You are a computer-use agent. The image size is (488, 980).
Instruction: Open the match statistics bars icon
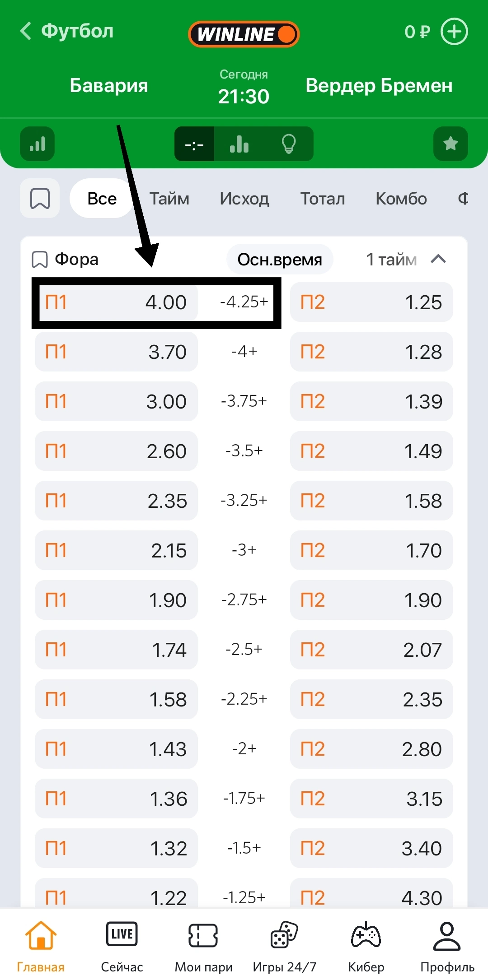point(38,144)
